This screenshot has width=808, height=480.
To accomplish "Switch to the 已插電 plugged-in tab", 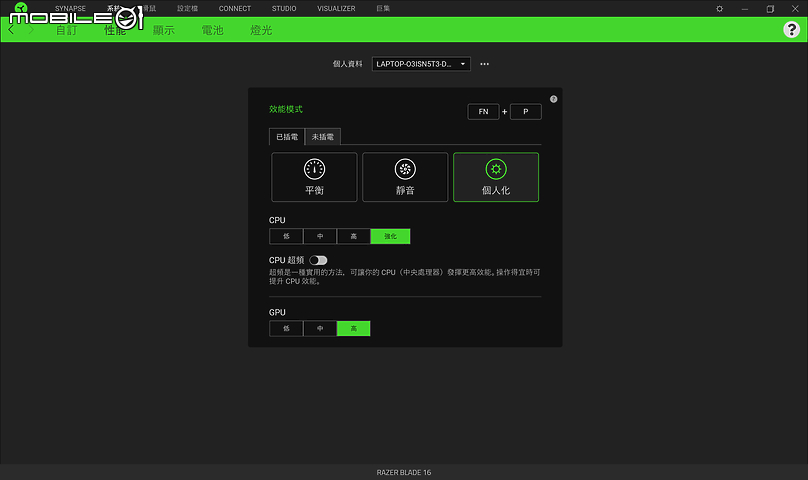I will coord(287,137).
